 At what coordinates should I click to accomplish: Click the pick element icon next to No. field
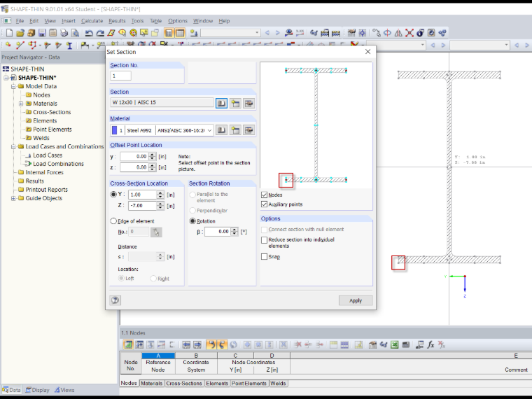click(156, 232)
